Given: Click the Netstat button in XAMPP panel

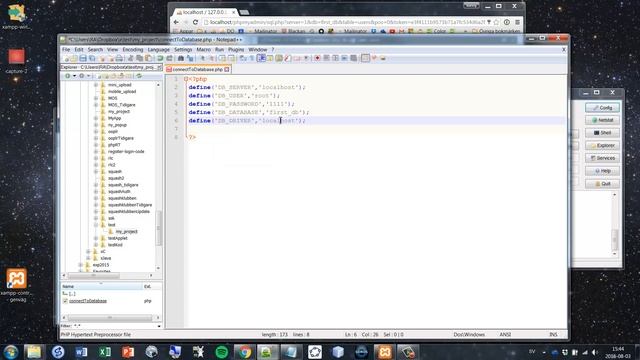Looking at the screenshot, I should coord(602,120).
